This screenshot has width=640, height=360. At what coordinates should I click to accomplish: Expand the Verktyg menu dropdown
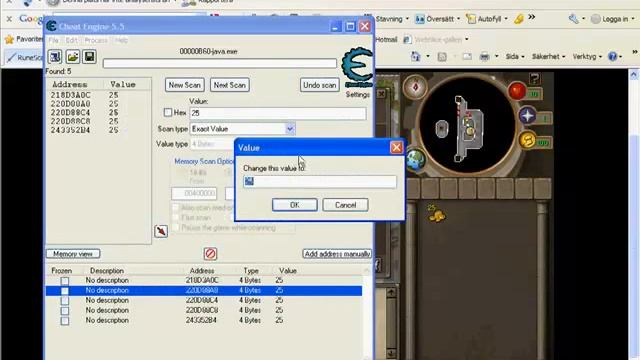tap(600, 57)
